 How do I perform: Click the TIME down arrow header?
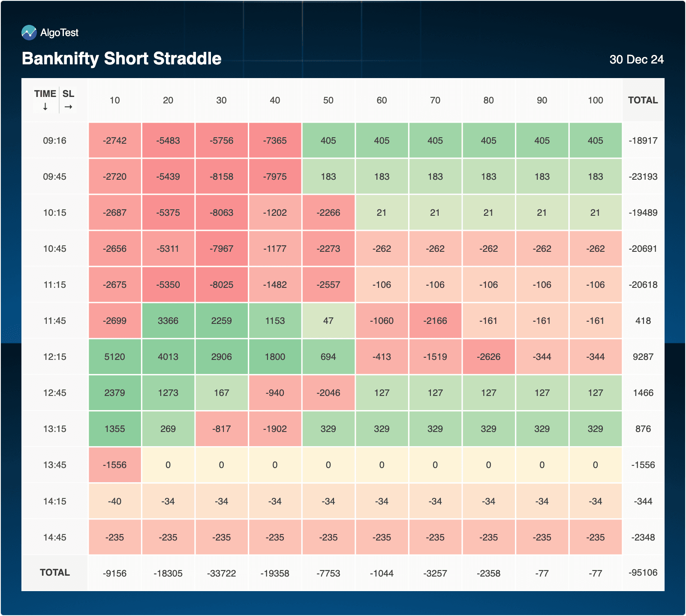click(45, 100)
